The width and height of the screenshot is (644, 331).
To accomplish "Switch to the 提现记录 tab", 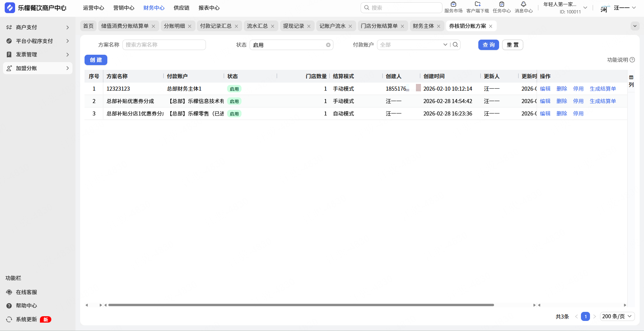I will pyautogui.click(x=293, y=26).
